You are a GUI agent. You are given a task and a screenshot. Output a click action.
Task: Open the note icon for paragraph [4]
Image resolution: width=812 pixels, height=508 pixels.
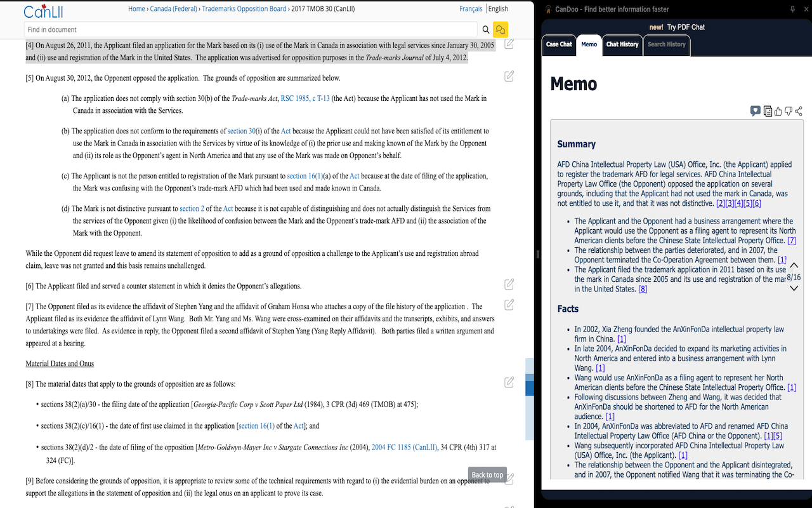click(509, 43)
